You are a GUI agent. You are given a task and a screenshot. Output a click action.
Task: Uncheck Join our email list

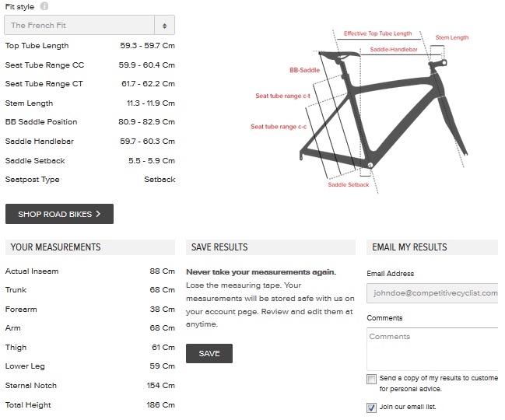(x=371, y=407)
